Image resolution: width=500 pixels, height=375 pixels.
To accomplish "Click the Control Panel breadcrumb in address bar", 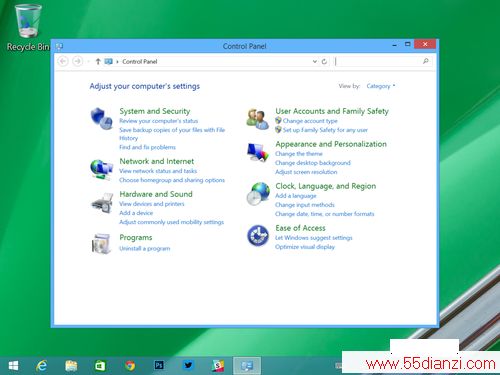I will (x=140, y=62).
